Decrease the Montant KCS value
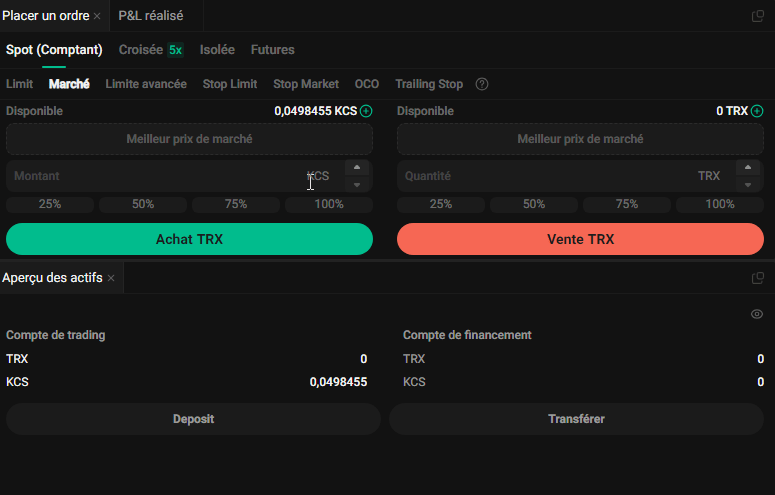 pyautogui.click(x=357, y=184)
